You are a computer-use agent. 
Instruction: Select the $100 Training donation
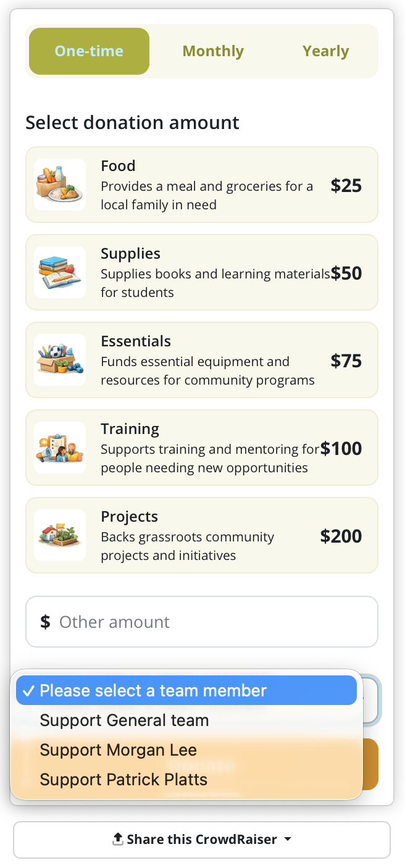pyautogui.click(x=202, y=448)
